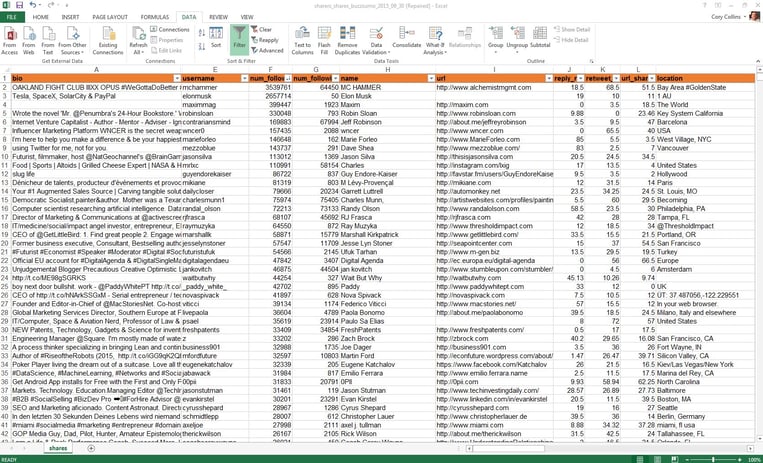Viewport: 763px width, 463px height.
Task: Click the cell containing Cyrus Shepard
Action: pyautogui.click(x=388, y=408)
